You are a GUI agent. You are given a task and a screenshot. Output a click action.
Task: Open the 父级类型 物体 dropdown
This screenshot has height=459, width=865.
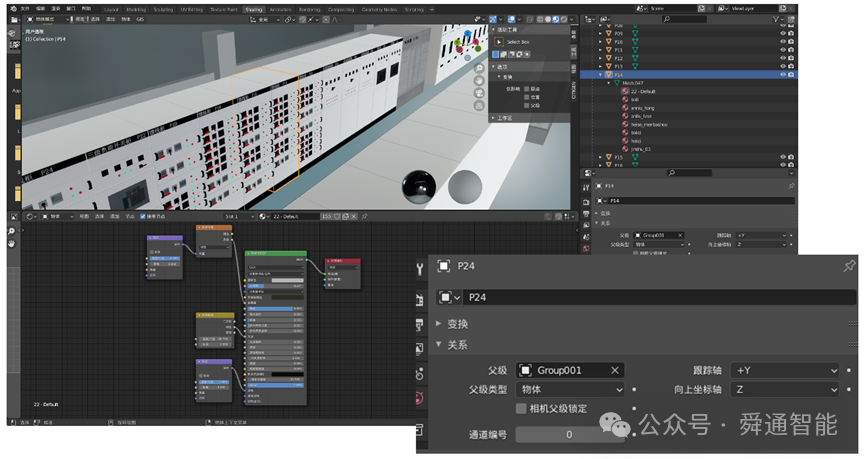(x=570, y=389)
